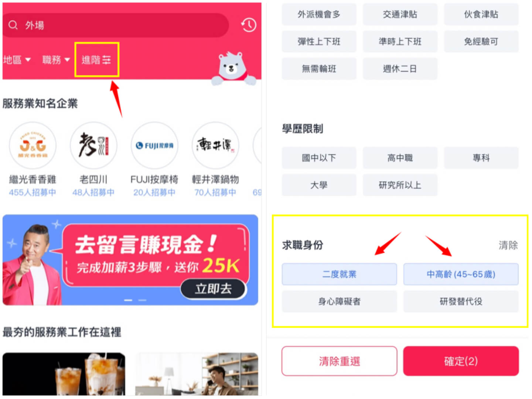Viewport: 532px width, 399px height.
Task: Click 清除 link beside 求職身份
Action: (x=508, y=245)
